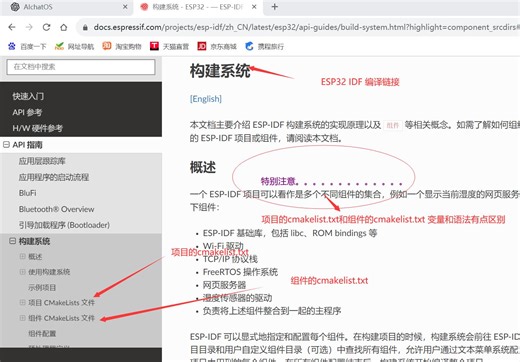View site security lock info
This screenshot has width=520, height=362.
85,27
